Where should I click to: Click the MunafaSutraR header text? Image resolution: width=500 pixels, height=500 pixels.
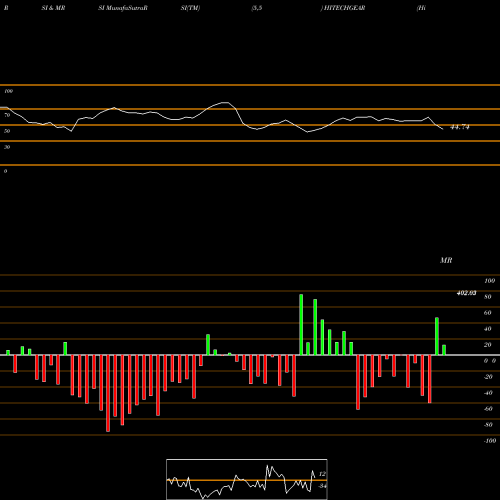(127, 8)
